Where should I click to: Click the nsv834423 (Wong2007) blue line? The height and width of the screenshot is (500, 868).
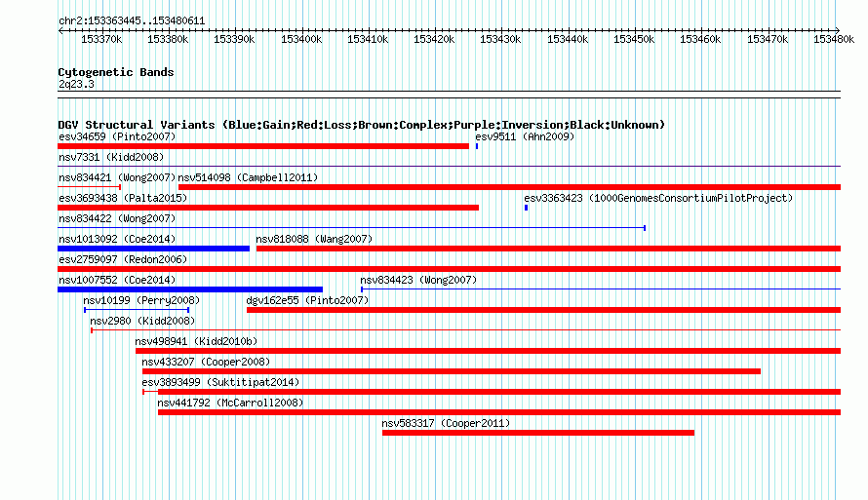601,289
